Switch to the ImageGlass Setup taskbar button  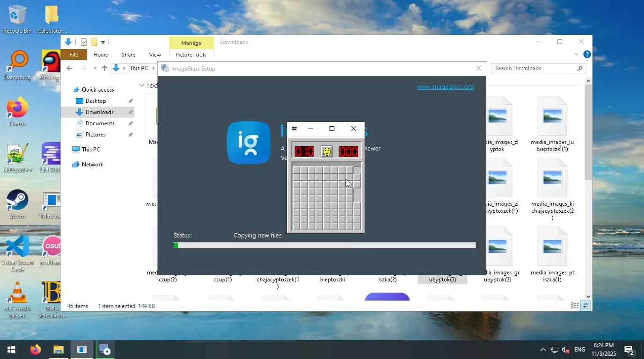(105, 350)
